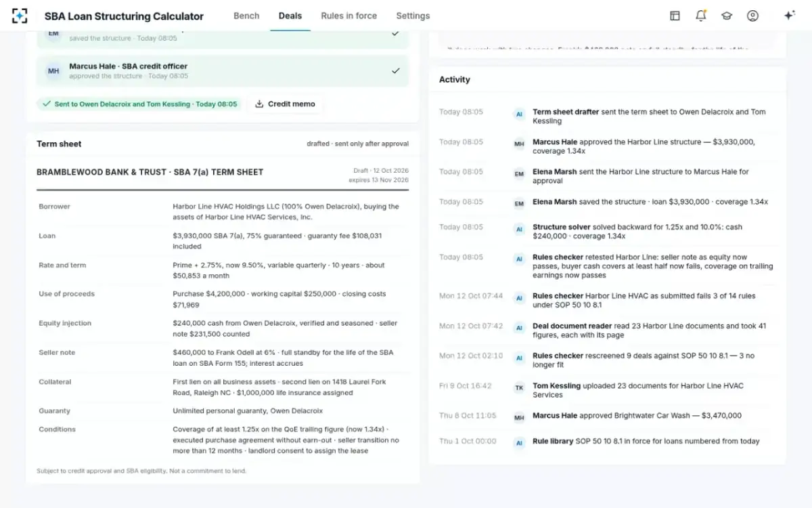Open the Settings tab

(413, 16)
